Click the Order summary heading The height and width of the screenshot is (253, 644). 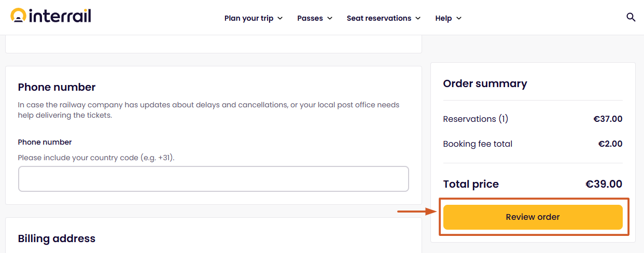[x=485, y=83]
